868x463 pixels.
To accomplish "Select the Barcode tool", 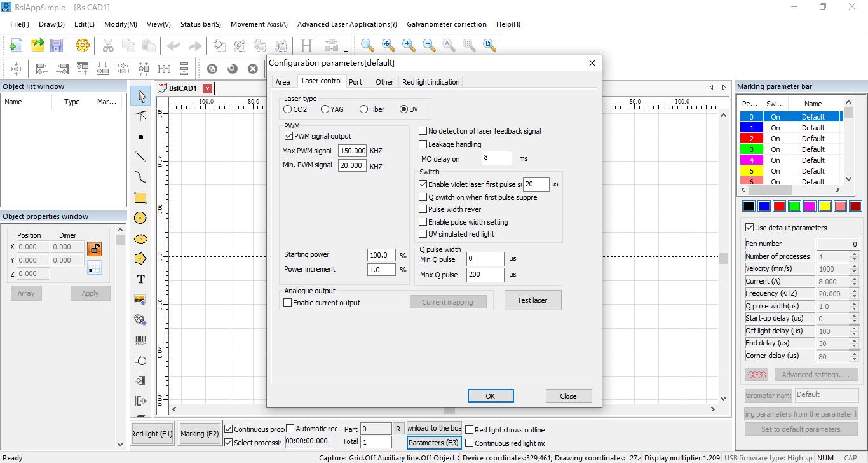I will [140, 340].
